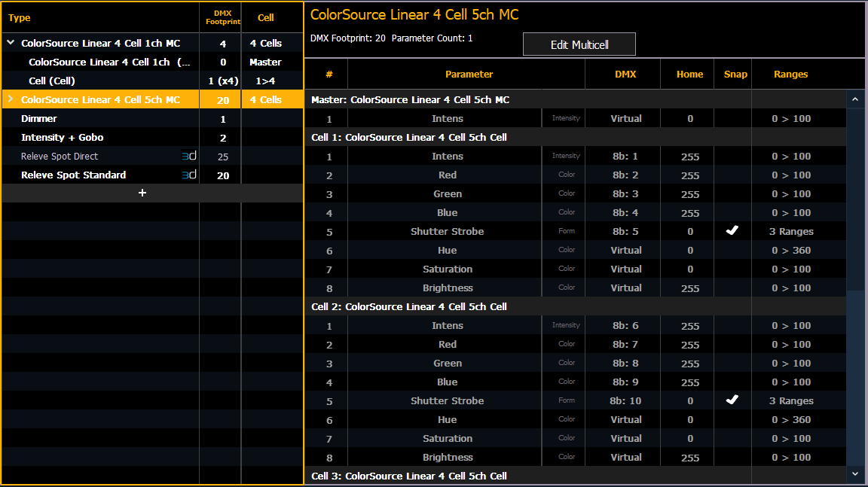Screen dimensions: 868x487
Task: Click the Cell 1 section header row
Action: [576, 137]
